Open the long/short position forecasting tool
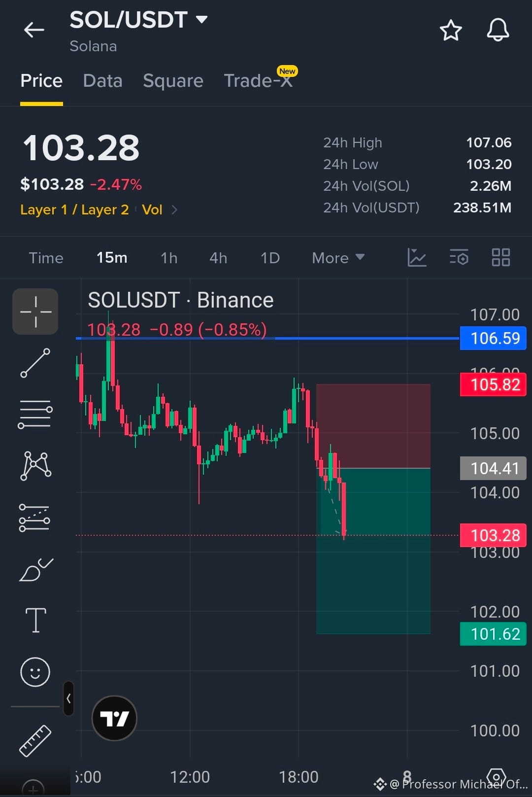This screenshot has width=532, height=797. point(34,518)
